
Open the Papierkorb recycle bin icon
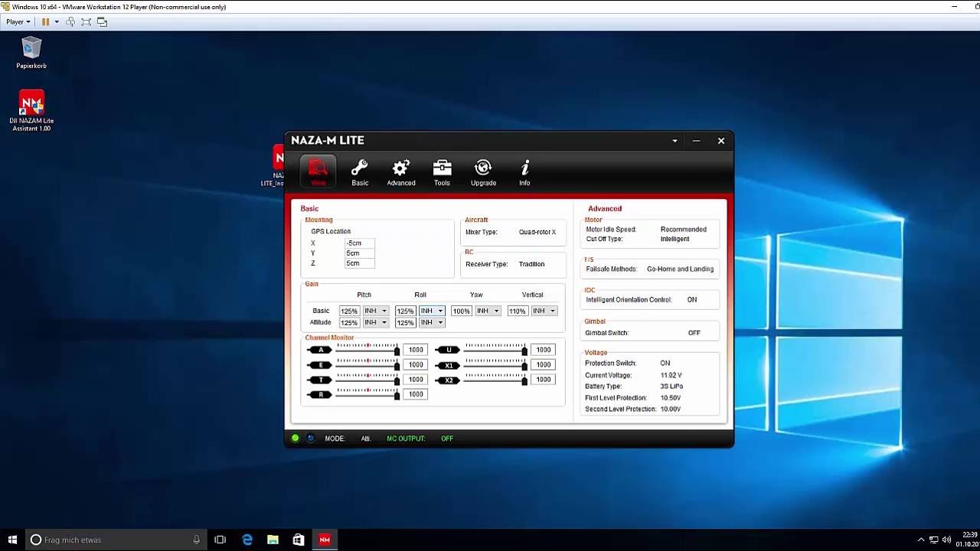click(31, 53)
